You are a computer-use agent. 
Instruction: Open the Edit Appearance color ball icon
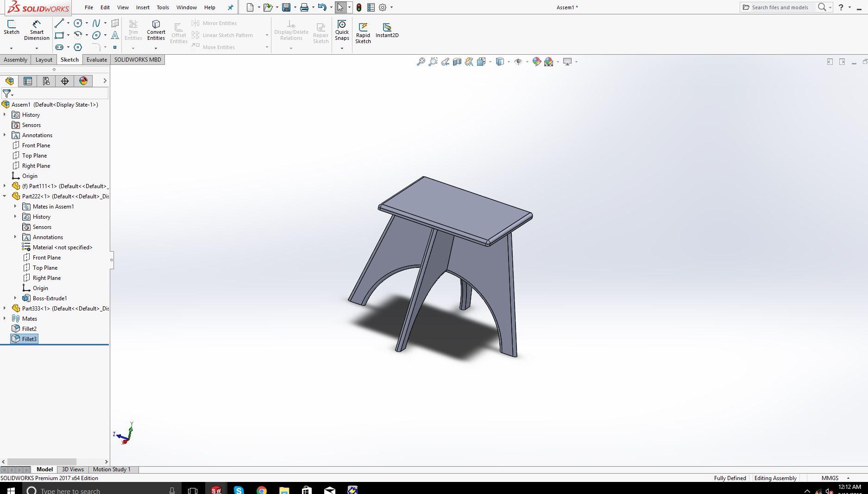[x=537, y=62]
